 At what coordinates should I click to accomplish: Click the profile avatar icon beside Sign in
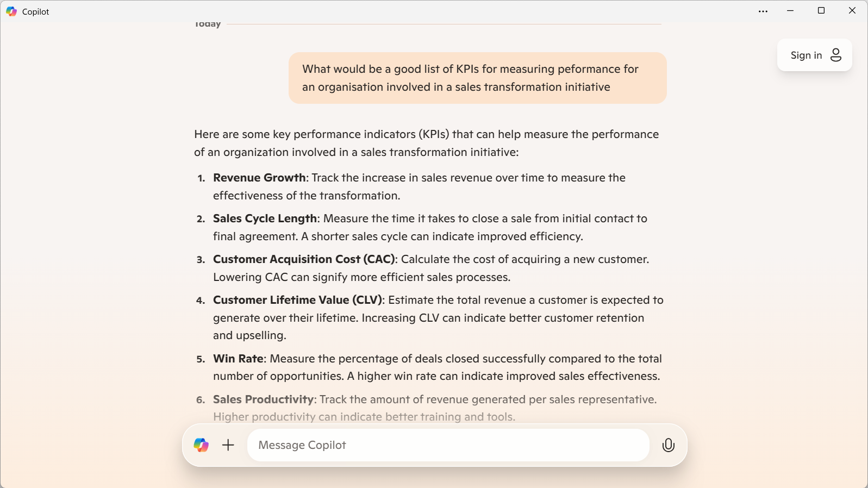pos(836,55)
